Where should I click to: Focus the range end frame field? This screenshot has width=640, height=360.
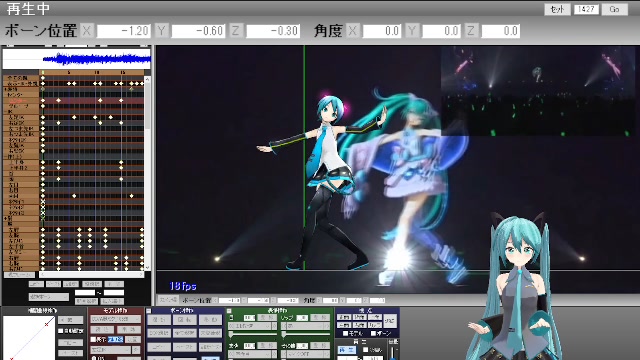[114, 293]
